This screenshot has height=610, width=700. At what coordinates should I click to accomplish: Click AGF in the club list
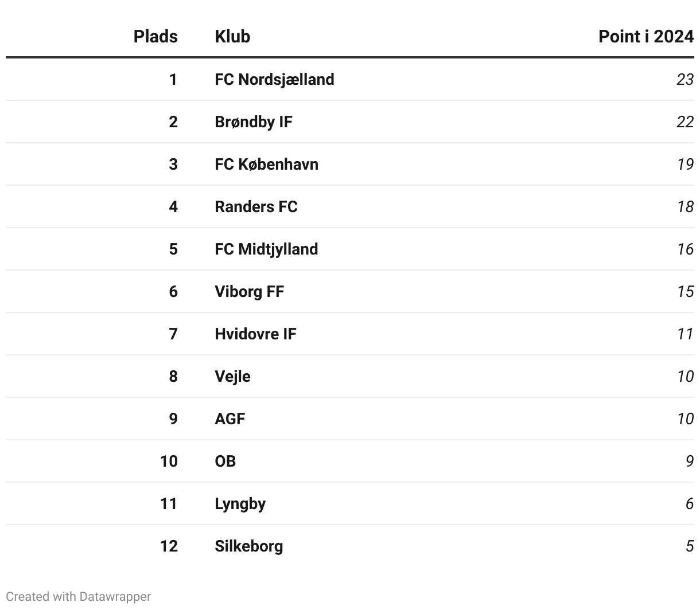[x=230, y=419]
